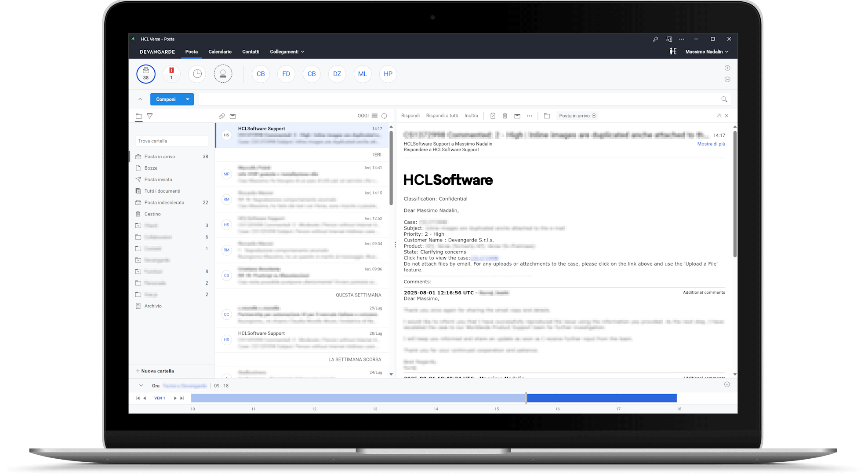
Task: Mark message needs action clipboard icon
Action: [x=493, y=116]
